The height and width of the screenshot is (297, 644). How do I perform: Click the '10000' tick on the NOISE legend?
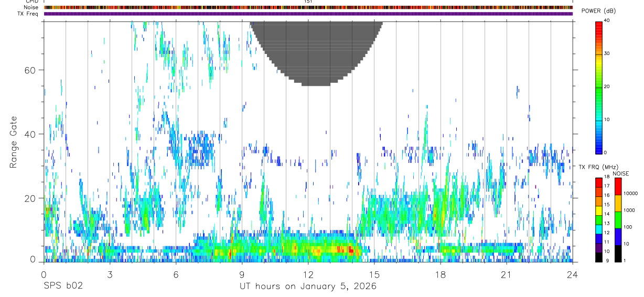point(630,193)
